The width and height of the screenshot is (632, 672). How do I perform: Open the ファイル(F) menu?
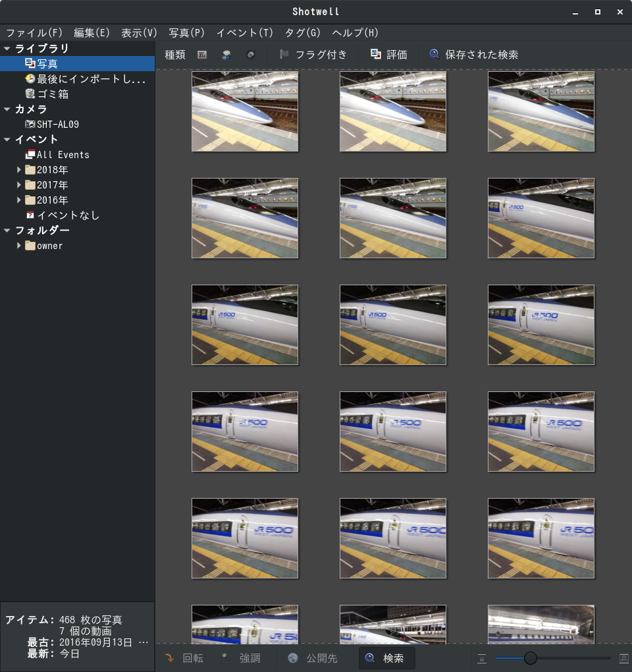pos(34,33)
